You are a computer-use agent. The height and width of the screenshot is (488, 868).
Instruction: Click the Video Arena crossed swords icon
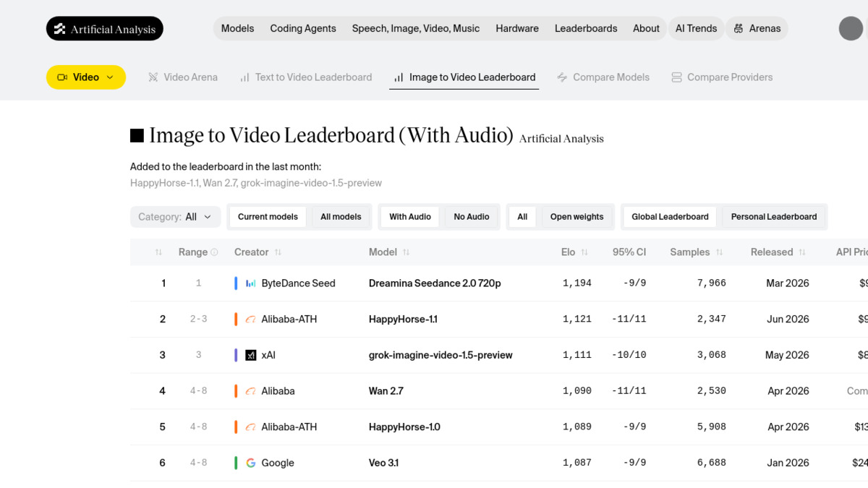[153, 77]
